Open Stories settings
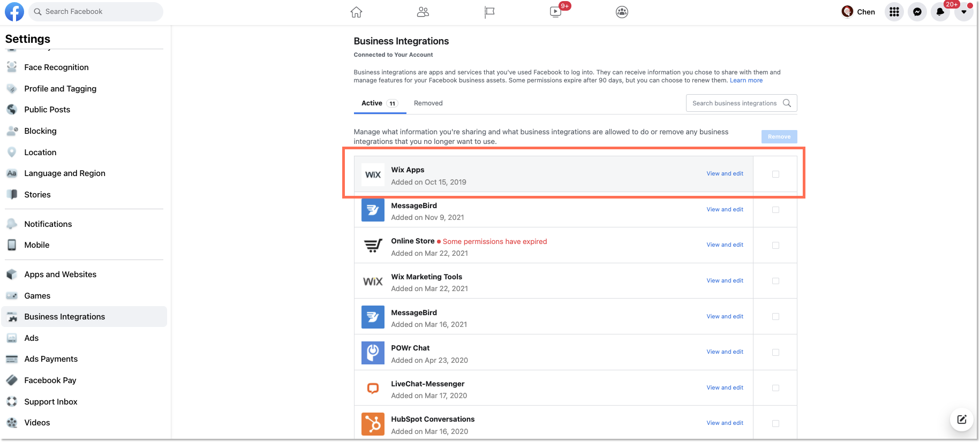 84,195
